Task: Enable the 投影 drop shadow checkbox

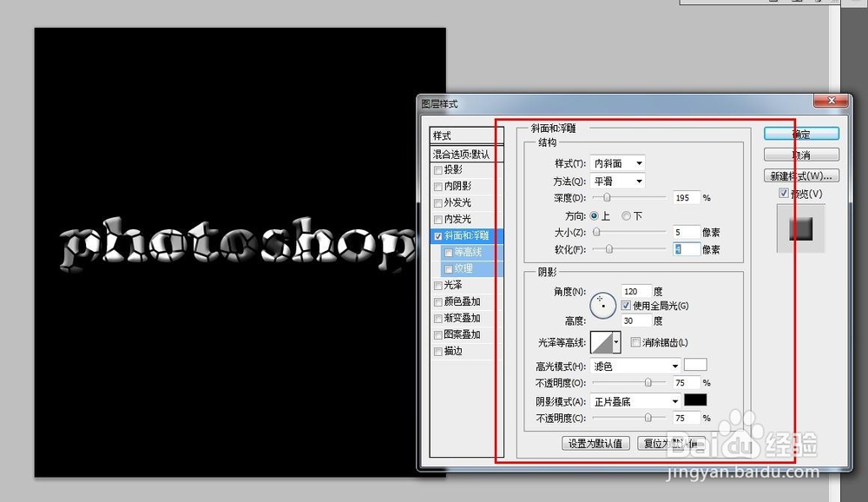Action: coord(437,170)
